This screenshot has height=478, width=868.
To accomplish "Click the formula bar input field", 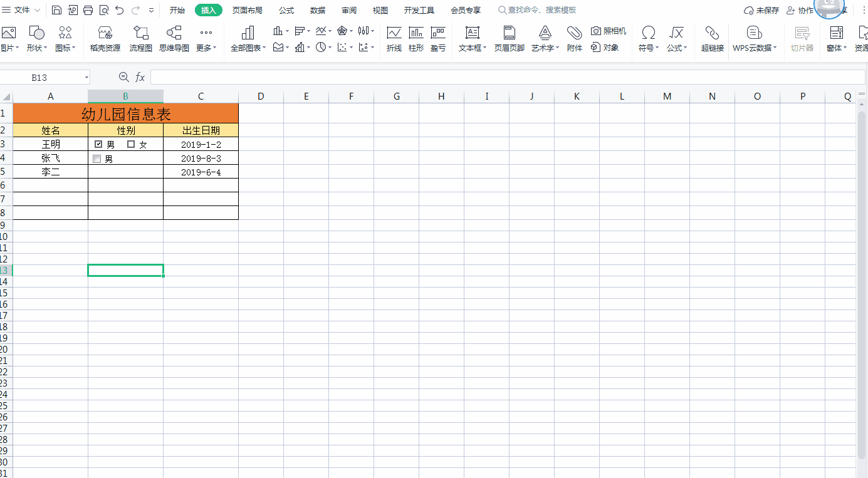I will pyautogui.click(x=508, y=77).
